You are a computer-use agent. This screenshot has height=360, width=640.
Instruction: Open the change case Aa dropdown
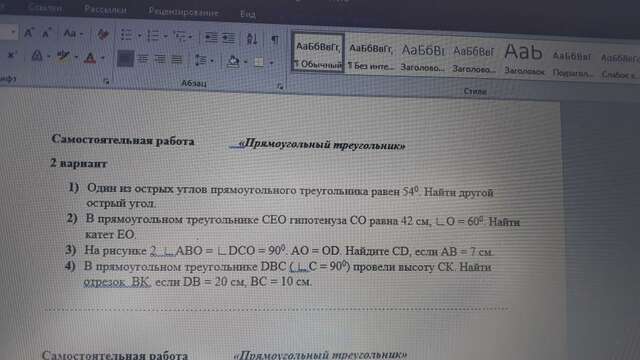(73, 33)
